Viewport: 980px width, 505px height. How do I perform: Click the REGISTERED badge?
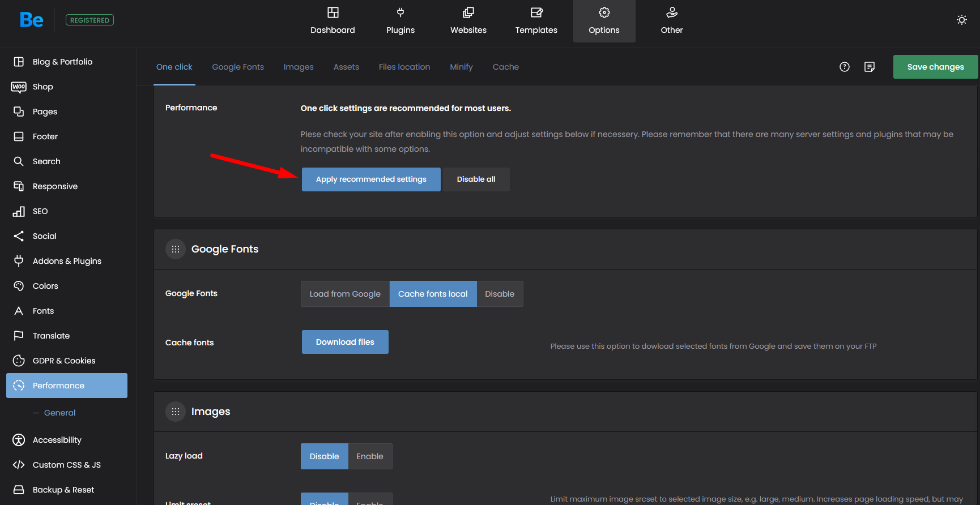[x=90, y=20]
